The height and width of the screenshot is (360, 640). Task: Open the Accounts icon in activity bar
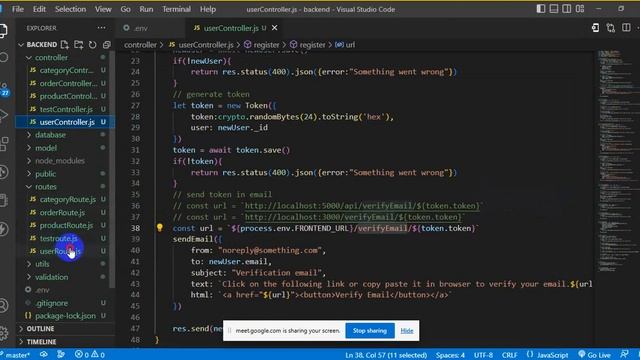4,305
